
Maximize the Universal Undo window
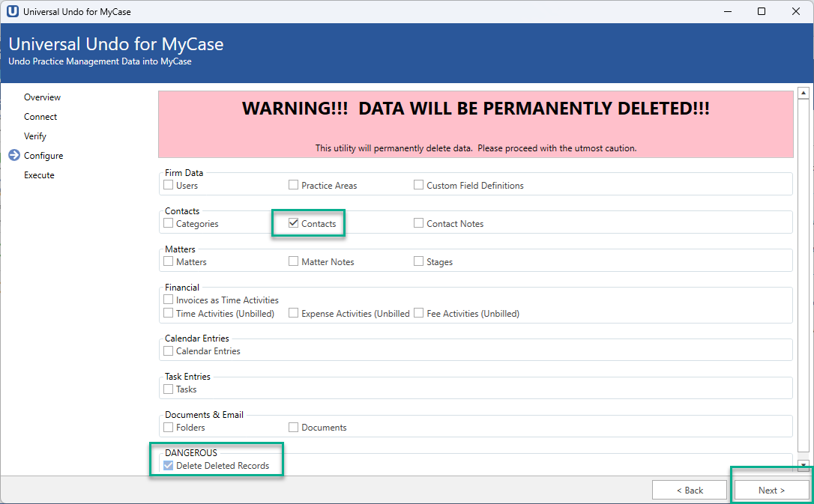tap(762, 11)
